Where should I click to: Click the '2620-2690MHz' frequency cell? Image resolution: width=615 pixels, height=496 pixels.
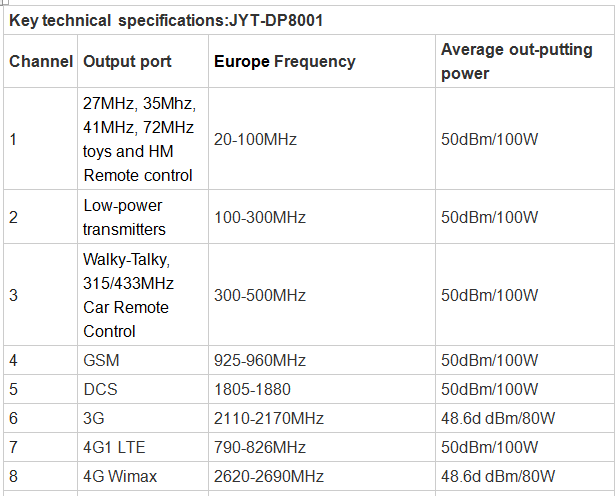point(268,477)
